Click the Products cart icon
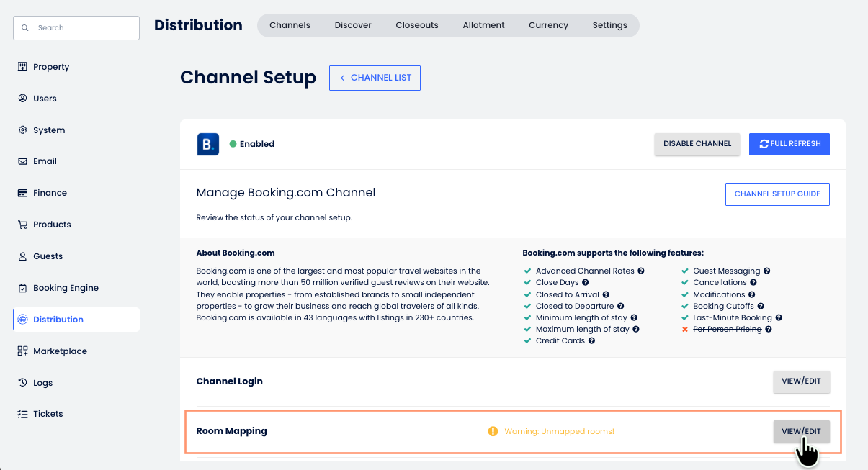The image size is (868, 470). click(22, 225)
